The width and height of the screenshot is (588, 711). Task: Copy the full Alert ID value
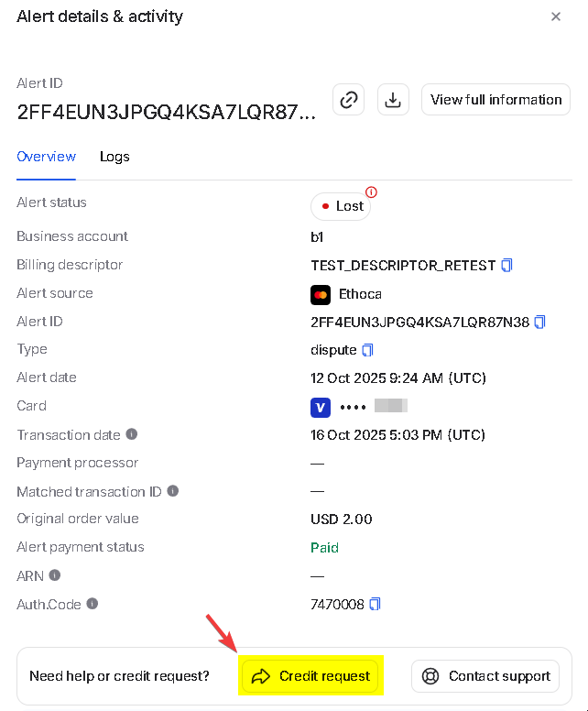click(x=540, y=322)
